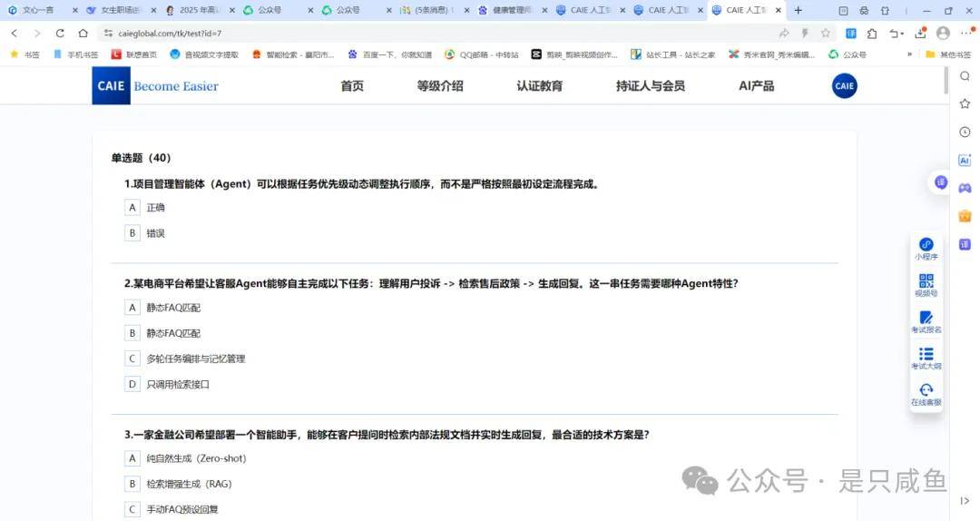Open the 首页 navigation item
Screen dimensions: 980x521
[352, 85]
